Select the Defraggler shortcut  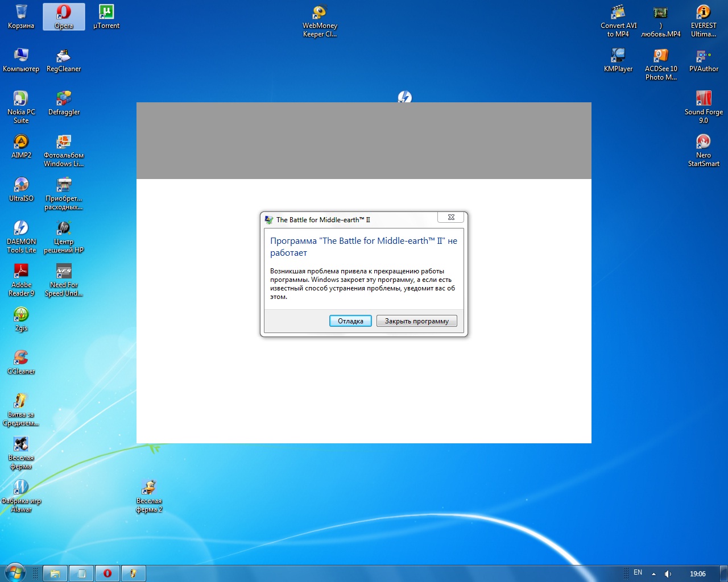[64, 103]
